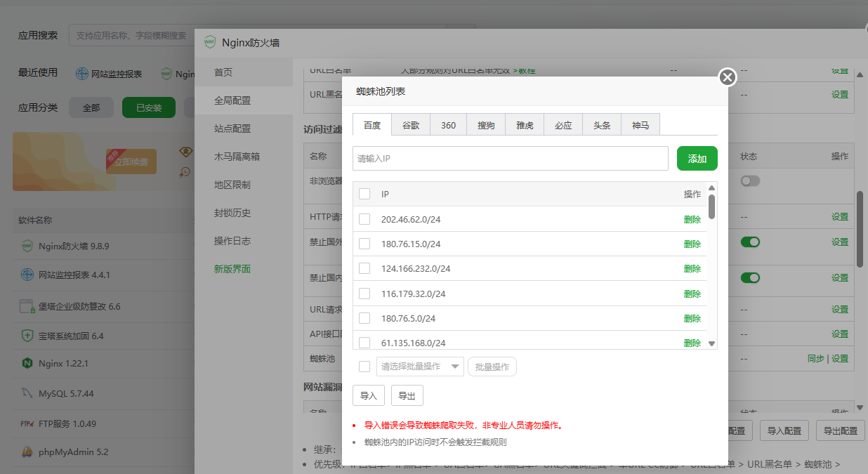
Task: Select all IPs with the header checkbox
Action: (x=364, y=194)
